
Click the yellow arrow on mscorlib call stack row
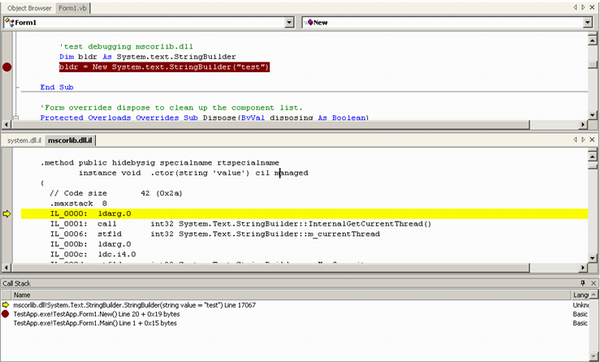(x=5, y=305)
